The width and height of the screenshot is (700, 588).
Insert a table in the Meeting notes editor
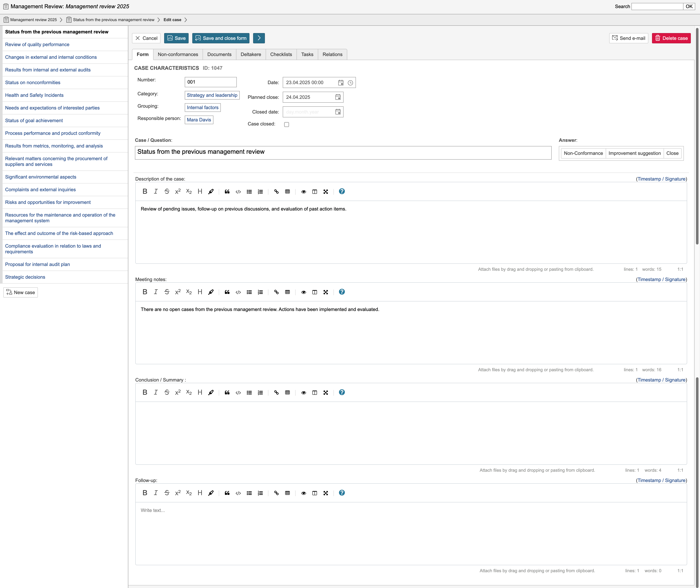pos(287,292)
